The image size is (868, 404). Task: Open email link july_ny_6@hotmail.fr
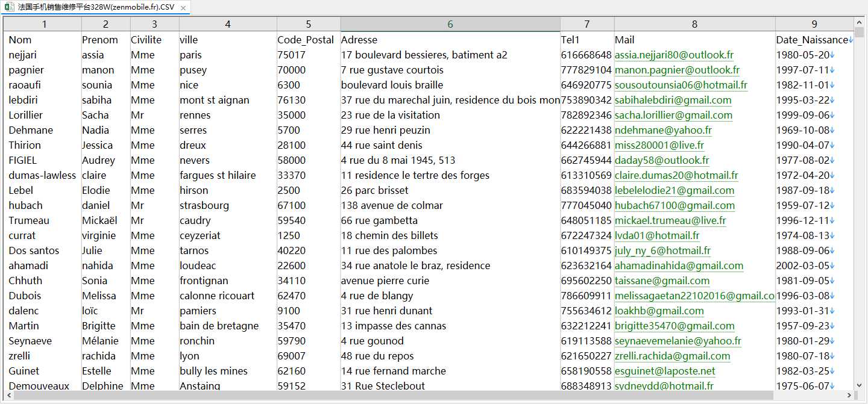[662, 250]
